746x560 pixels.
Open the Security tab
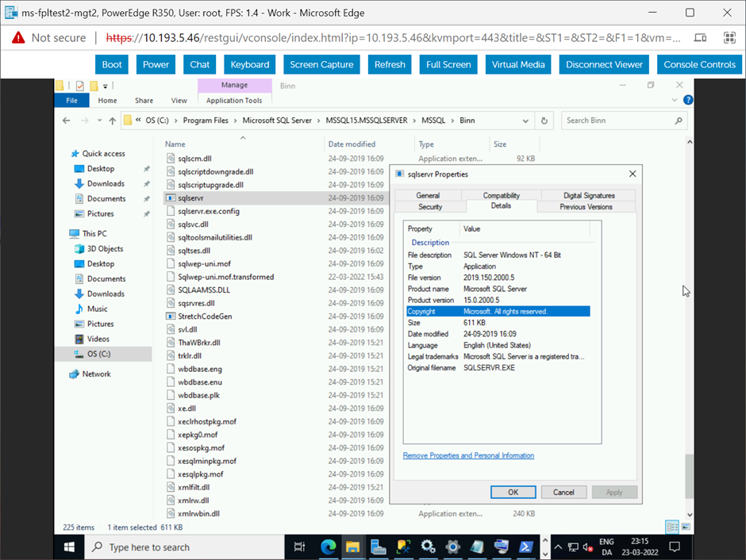(x=430, y=207)
